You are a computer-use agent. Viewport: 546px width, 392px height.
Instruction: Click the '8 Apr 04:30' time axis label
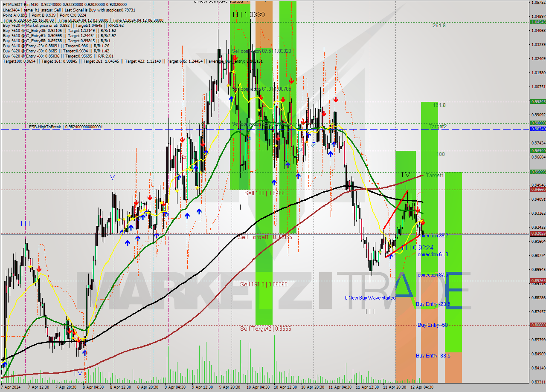[x=93, y=387]
